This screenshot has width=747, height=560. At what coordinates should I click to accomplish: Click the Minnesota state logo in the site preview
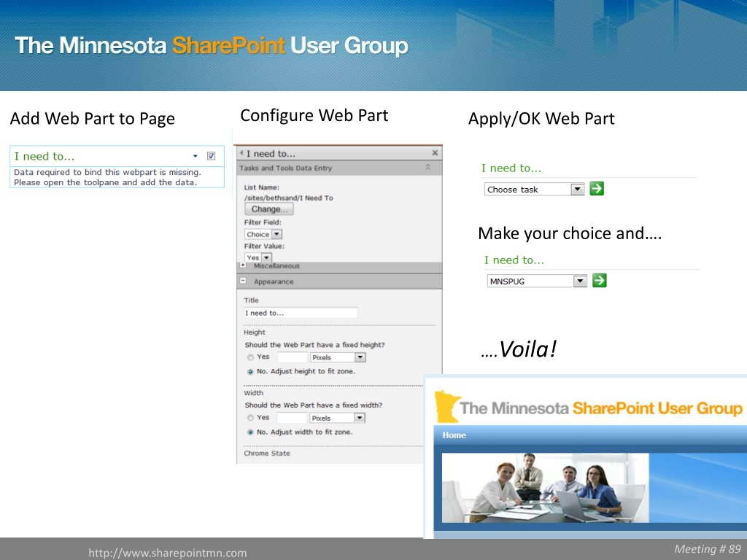coord(447,407)
